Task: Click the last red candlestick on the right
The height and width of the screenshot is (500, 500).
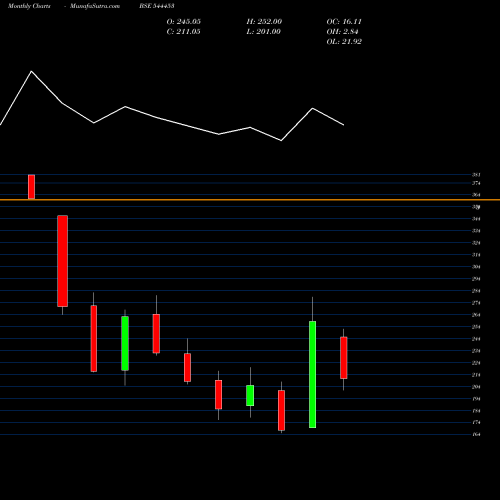Action: pos(344,358)
